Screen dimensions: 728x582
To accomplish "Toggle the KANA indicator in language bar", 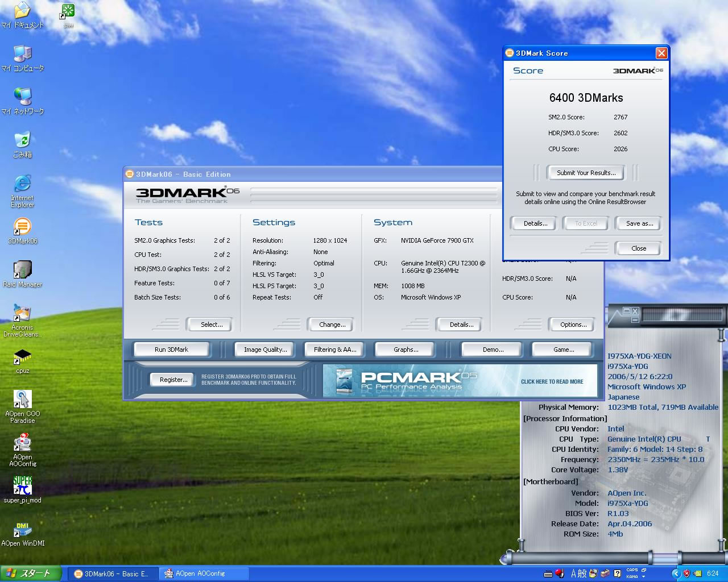I will click(632, 577).
